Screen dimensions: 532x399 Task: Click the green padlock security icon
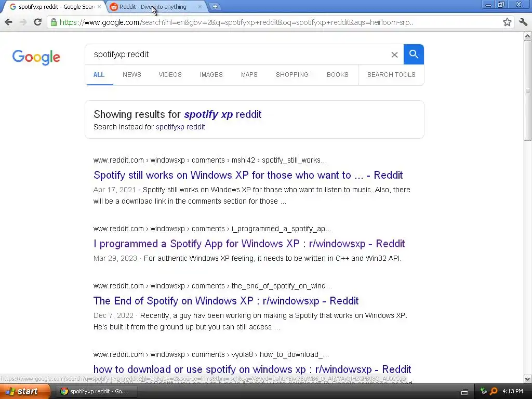click(54, 22)
